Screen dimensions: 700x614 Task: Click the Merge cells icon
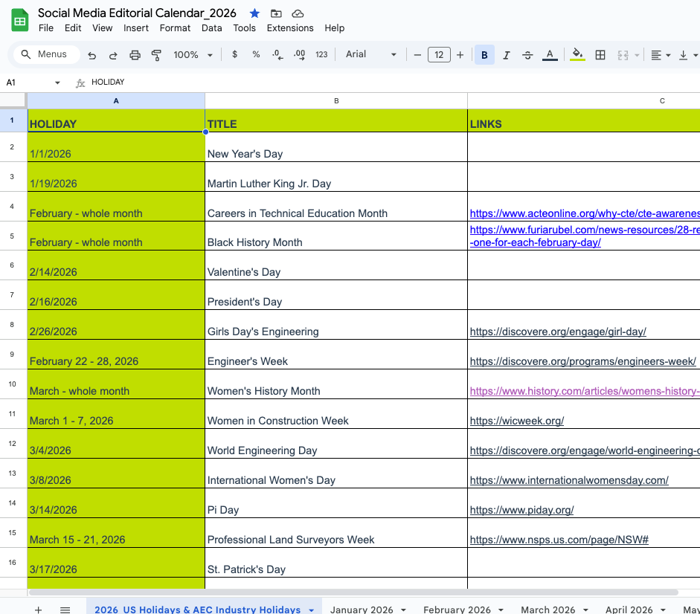(623, 54)
